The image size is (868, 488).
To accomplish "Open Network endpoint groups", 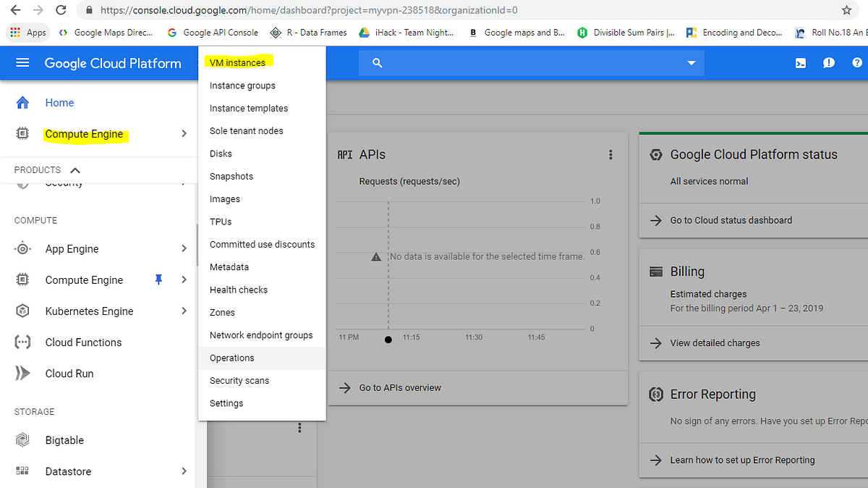I will pyautogui.click(x=262, y=335).
